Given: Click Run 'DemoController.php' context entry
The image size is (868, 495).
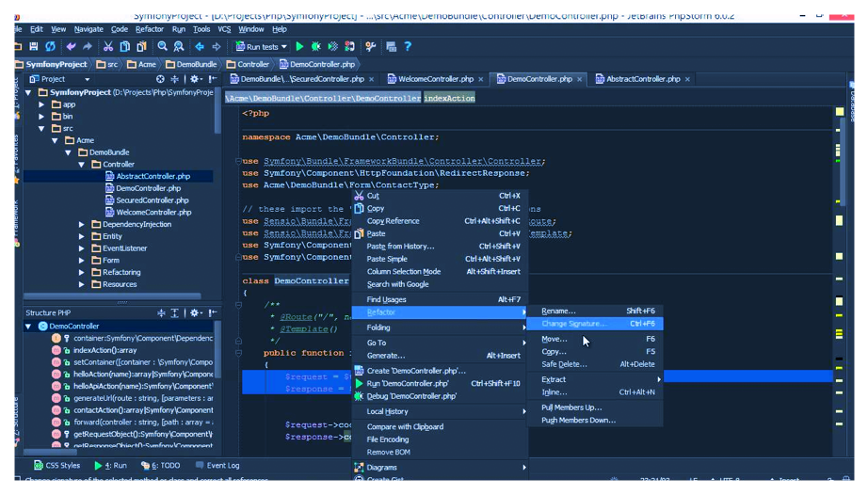Looking at the screenshot, I should click(x=440, y=384).
